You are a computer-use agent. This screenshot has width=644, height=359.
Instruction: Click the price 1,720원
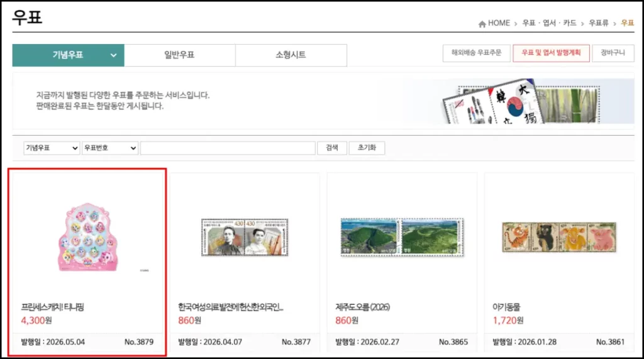click(x=508, y=321)
